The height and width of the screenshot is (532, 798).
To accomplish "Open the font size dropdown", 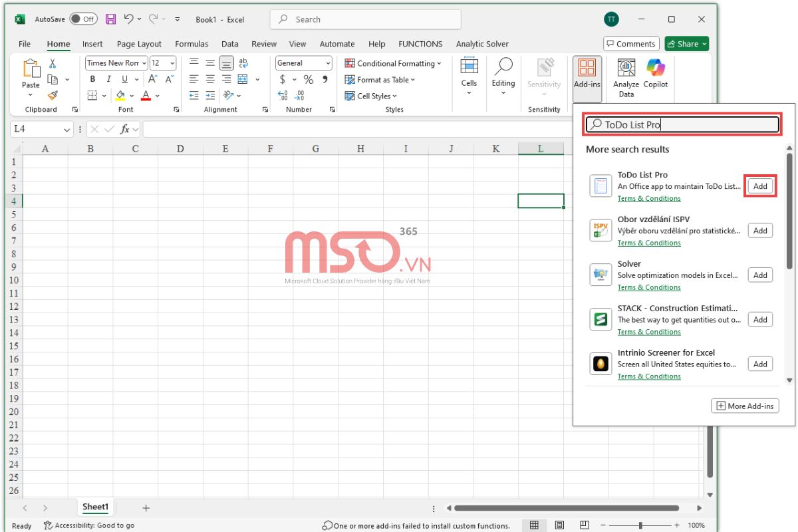I will coord(172,63).
